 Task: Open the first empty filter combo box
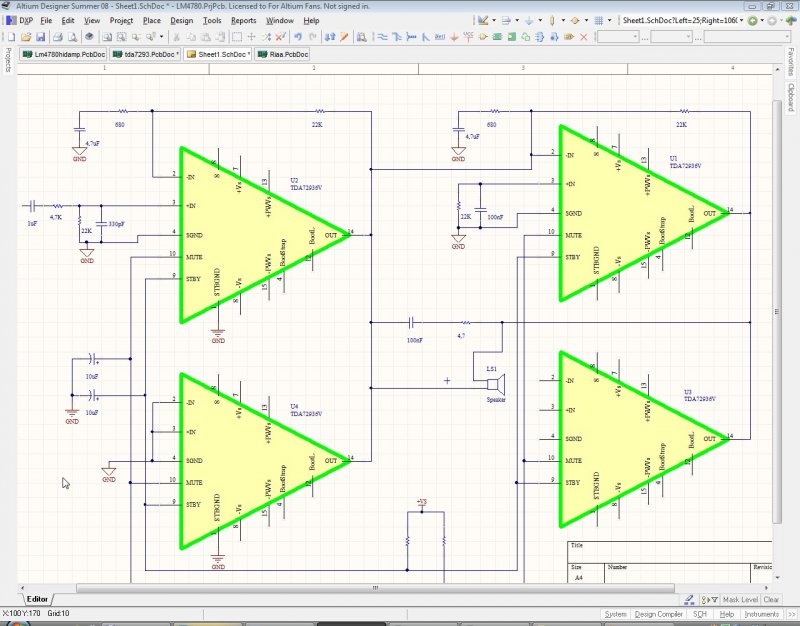[x=617, y=37]
